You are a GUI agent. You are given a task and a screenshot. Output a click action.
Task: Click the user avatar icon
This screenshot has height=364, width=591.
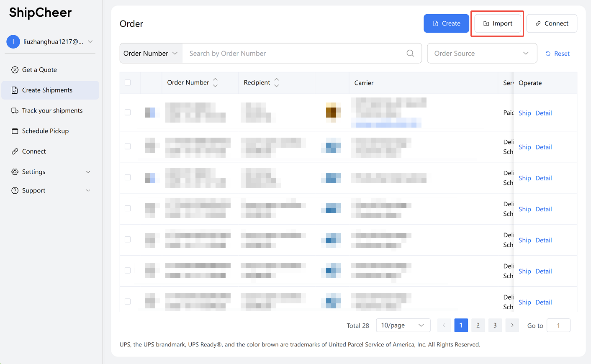[13, 41]
